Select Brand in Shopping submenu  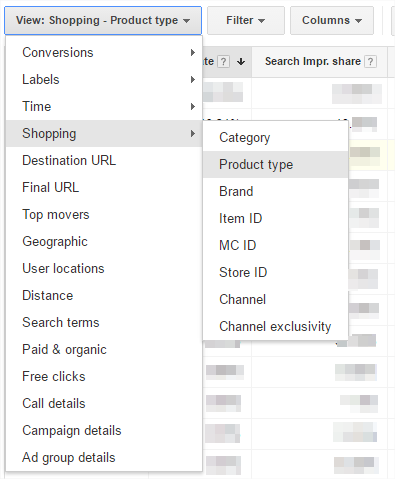point(275,192)
